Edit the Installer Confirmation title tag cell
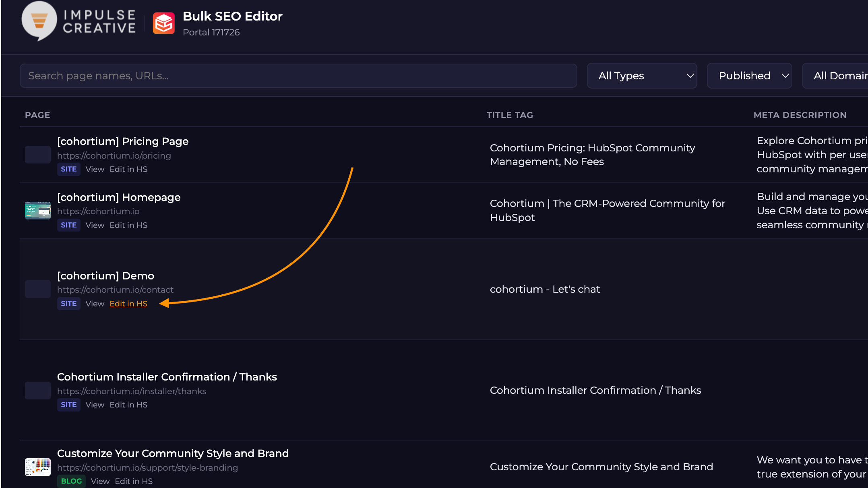 coord(595,391)
